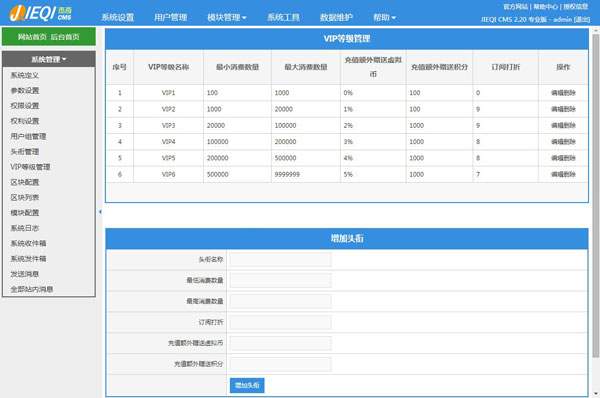Open 系统发件箱 in the sidebar
600x398 pixels.
pos(28,259)
